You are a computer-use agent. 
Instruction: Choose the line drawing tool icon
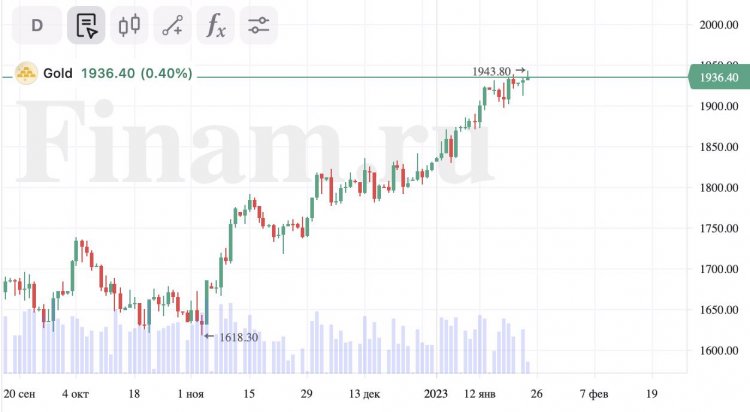pyautogui.click(x=173, y=25)
